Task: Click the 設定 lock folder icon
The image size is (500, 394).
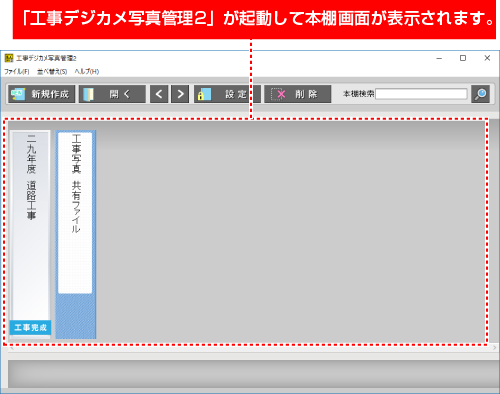Action: (x=204, y=94)
